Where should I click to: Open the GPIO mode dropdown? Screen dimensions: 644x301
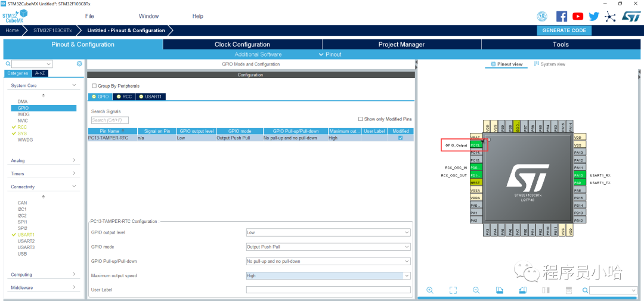tap(328, 247)
